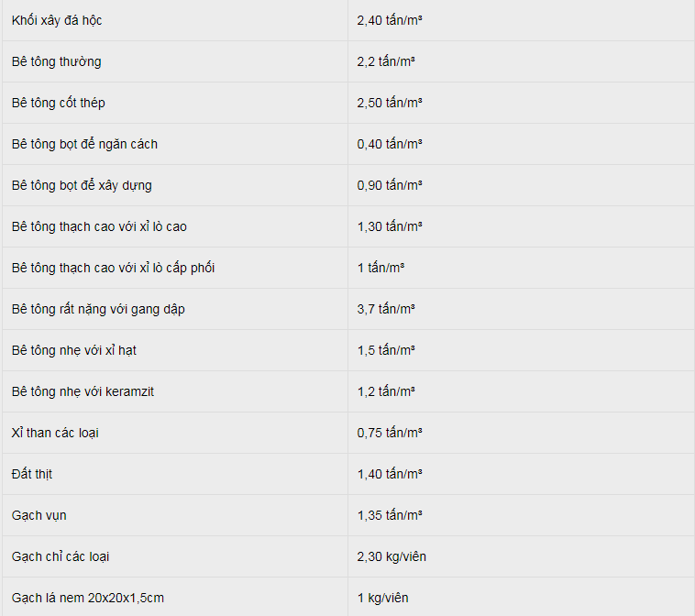Click the 'Đất thịt' cell
This screenshot has height=616, width=695.
(x=175, y=474)
